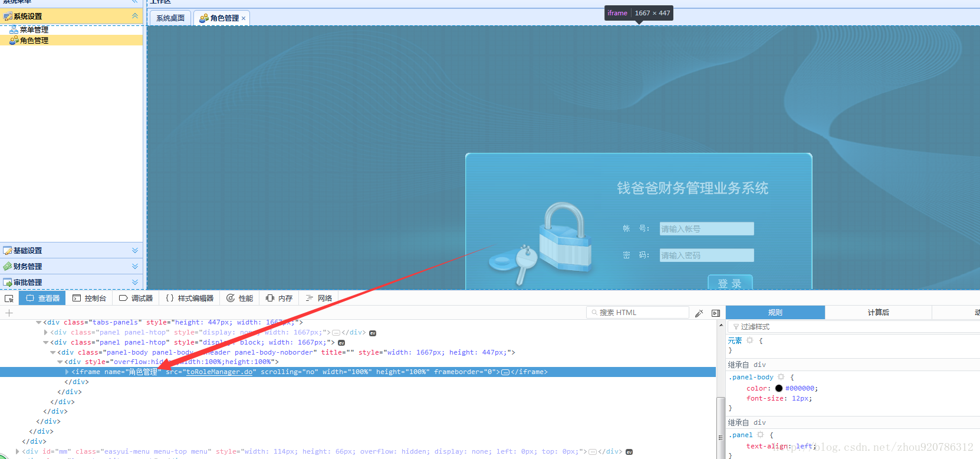Switch to the 调试器 debugger tab
Screen dimensions: 980x459
tap(136, 299)
